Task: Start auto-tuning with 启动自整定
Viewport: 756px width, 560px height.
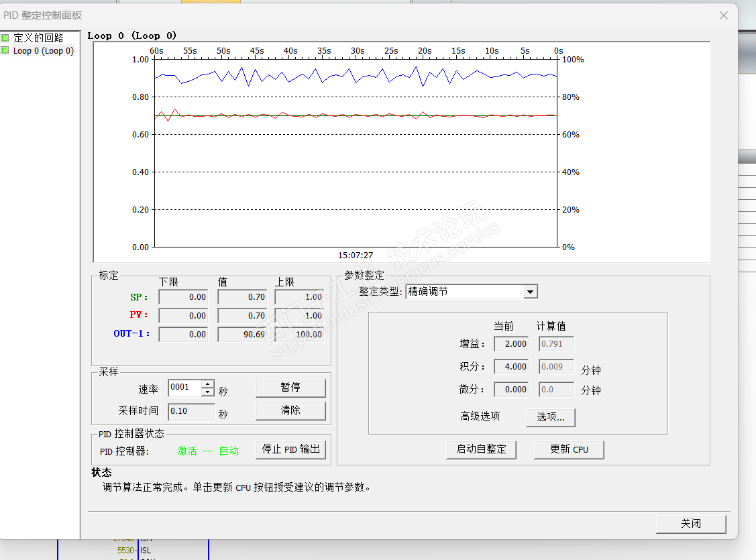Action: [x=481, y=449]
